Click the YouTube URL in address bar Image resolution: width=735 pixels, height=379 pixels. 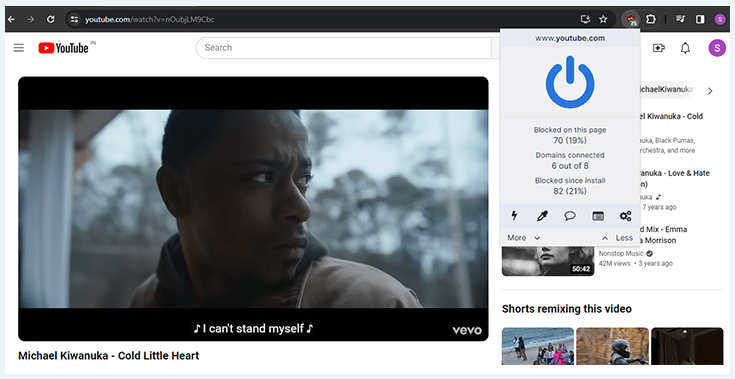150,19
